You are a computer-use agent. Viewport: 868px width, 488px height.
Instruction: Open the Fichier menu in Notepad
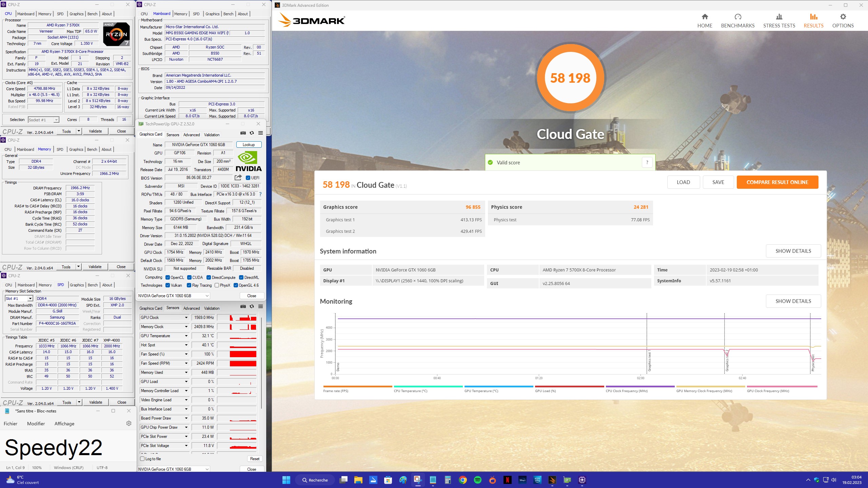pos(11,423)
